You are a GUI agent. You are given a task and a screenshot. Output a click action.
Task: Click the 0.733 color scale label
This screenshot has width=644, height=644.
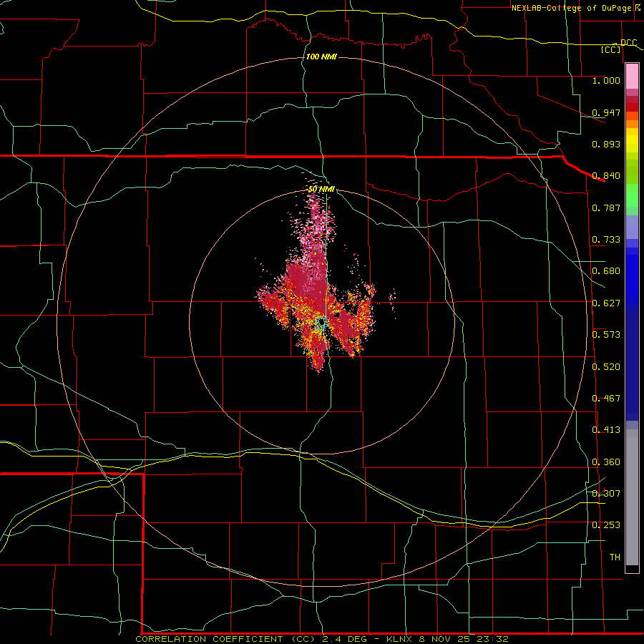click(606, 240)
